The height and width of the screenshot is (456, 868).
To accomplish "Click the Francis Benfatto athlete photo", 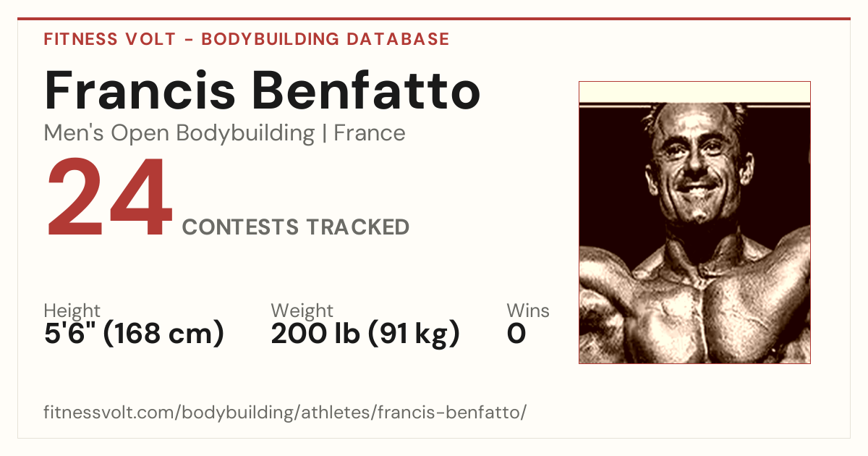I will (x=694, y=222).
